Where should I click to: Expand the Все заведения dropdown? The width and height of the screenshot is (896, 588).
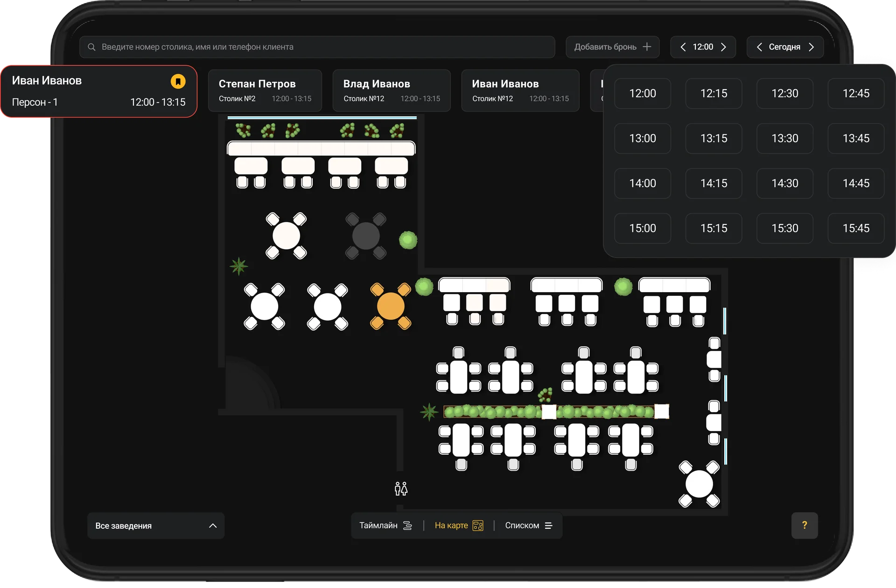156,526
